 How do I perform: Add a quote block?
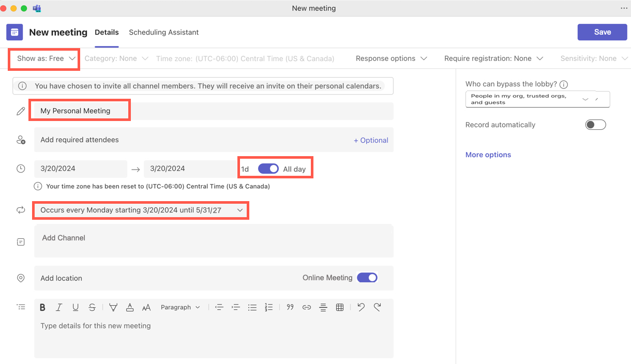point(290,307)
